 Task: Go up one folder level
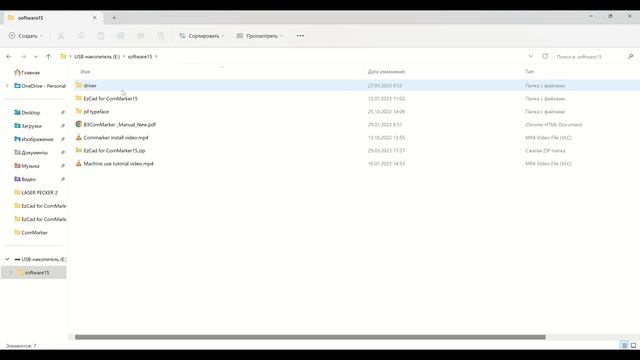(48, 57)
